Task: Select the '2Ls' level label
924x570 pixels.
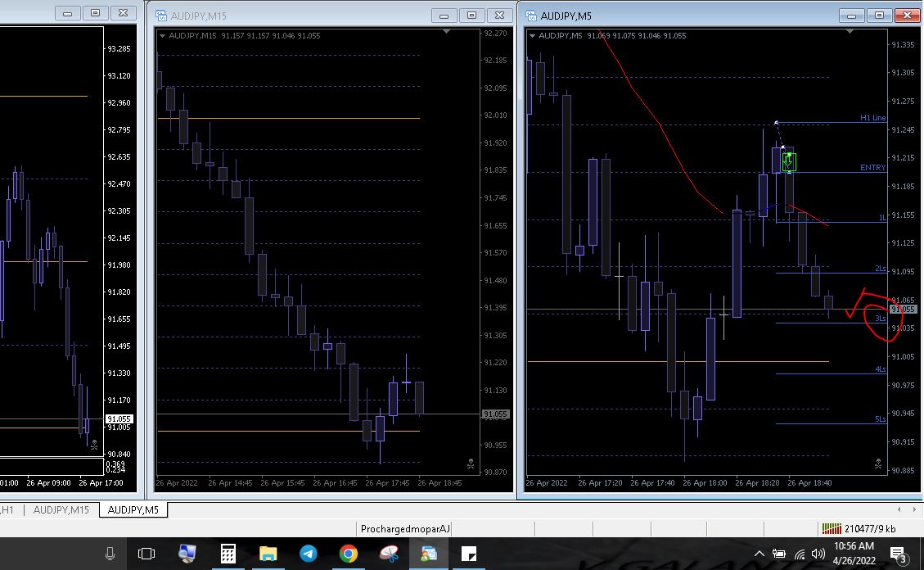Action: pyautogui.click(x=880, y=268)
